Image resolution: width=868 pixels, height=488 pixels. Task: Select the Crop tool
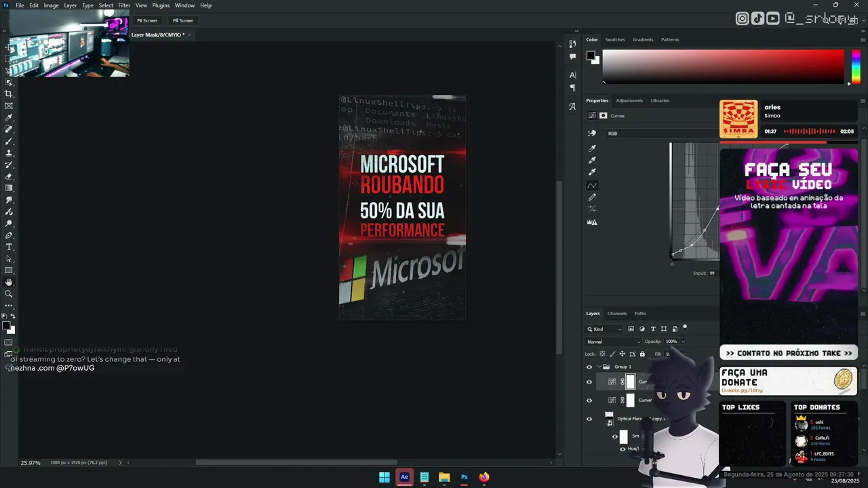tap(9, 94)
